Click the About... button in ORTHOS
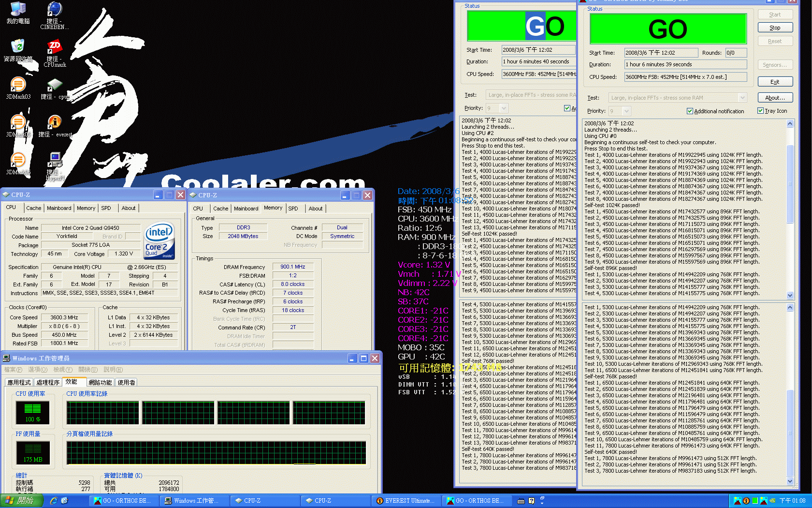 [775, 98]
